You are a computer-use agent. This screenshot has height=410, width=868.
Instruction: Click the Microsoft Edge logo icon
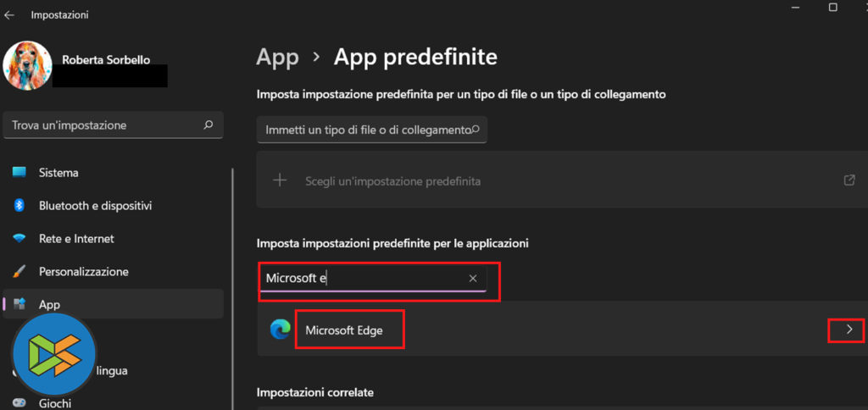(x=280, y=330)
